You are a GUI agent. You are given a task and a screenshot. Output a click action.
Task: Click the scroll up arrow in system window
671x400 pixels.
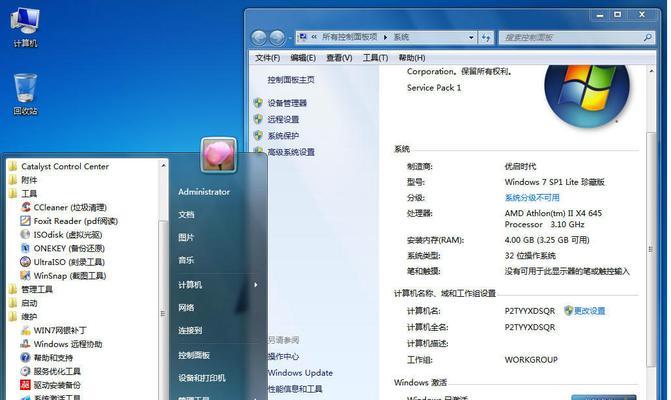point(651,71)
